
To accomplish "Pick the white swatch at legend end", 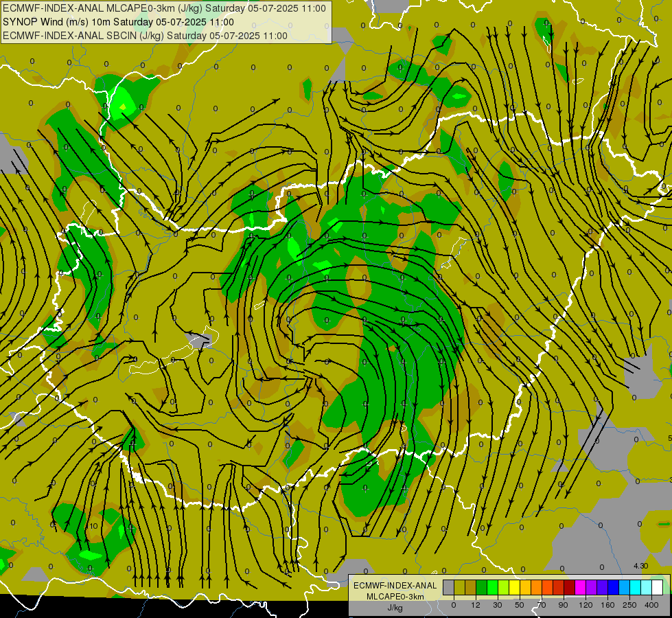I will [658, 587].
